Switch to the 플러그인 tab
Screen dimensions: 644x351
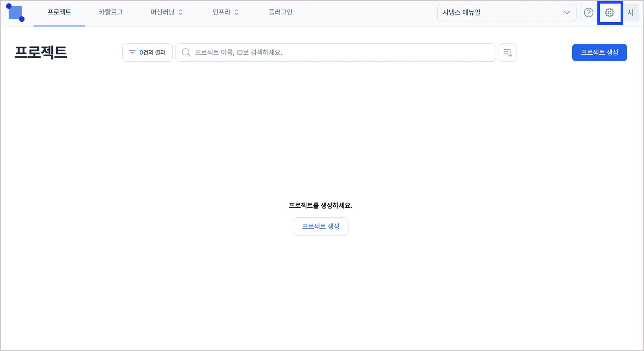(280, 12)
